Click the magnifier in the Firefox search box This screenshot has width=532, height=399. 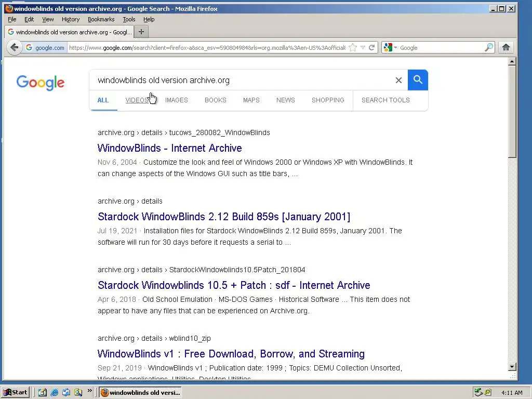click(x=488, y=47)
